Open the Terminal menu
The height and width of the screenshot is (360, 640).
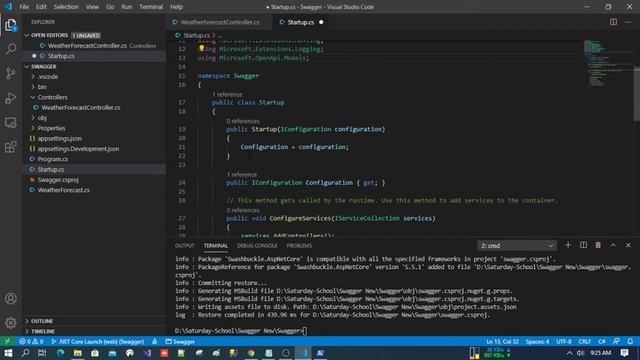point(151,7)
